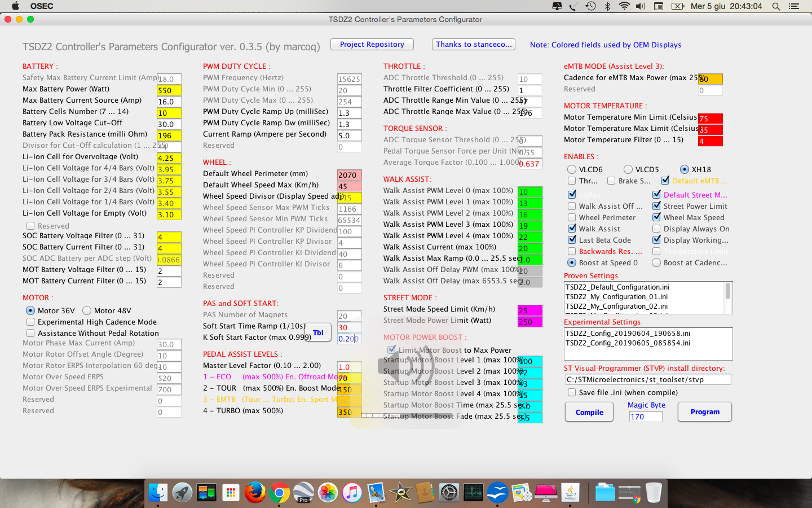Open System Preferences gear in Dock
The height and width of the screenshot is (508, 812).
point(449,493)
